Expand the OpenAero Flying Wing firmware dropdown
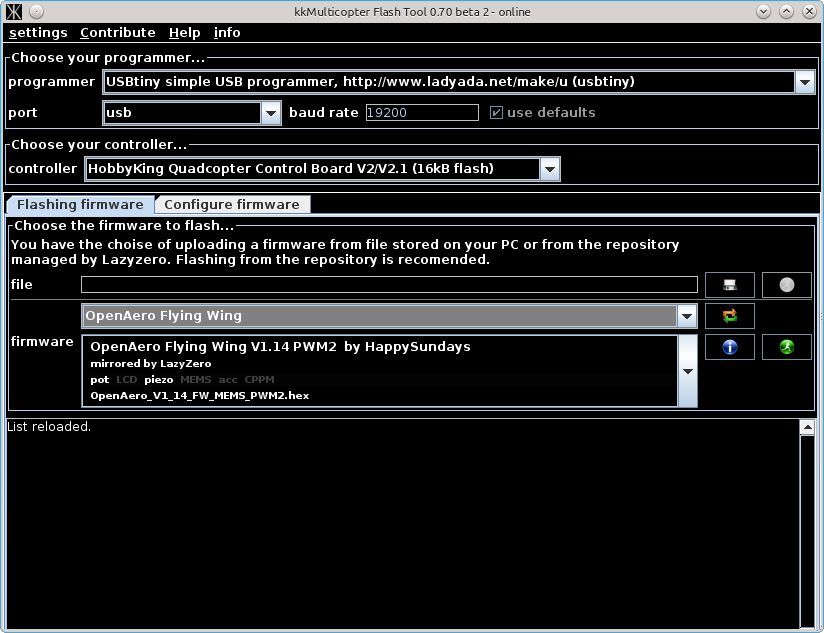The height and width of the screenshot is (633, 824). 686,316
